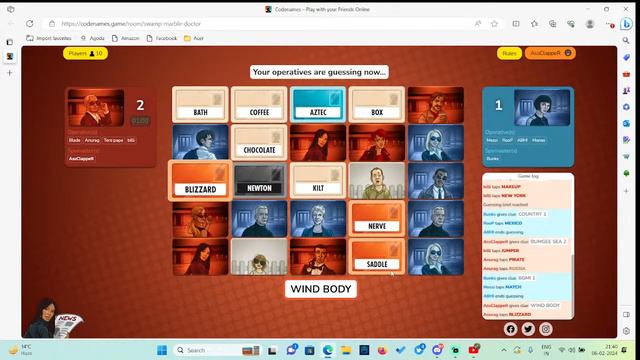
Task: Open the Edge sidebar shopping tag icon
Action: (627, 57)
